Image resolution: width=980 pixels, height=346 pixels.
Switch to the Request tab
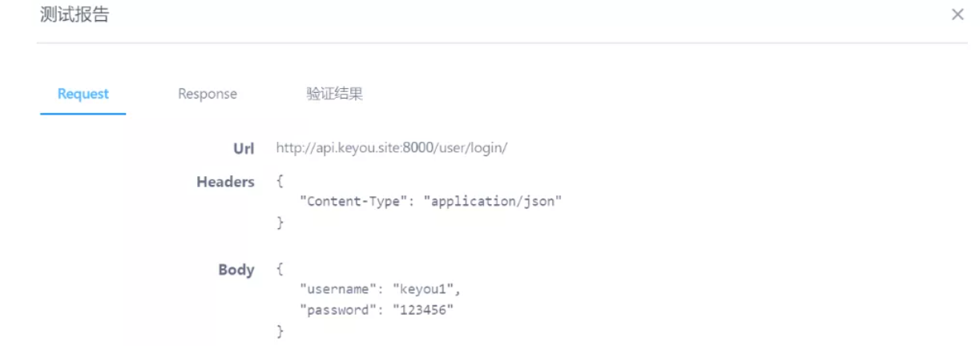(83, 94)
